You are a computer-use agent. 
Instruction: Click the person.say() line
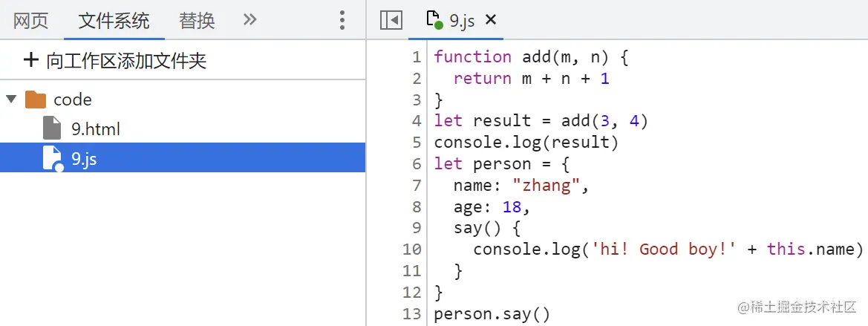(492, 314)
